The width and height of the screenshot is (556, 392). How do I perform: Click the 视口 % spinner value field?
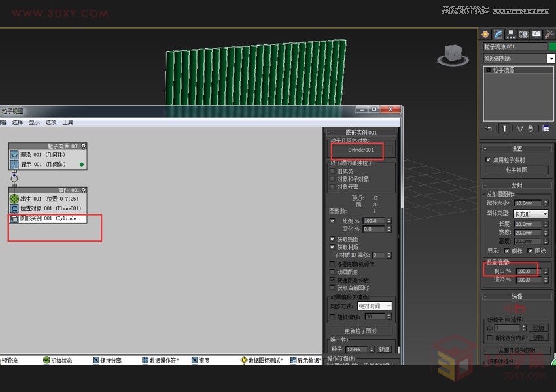coord(527,270)
